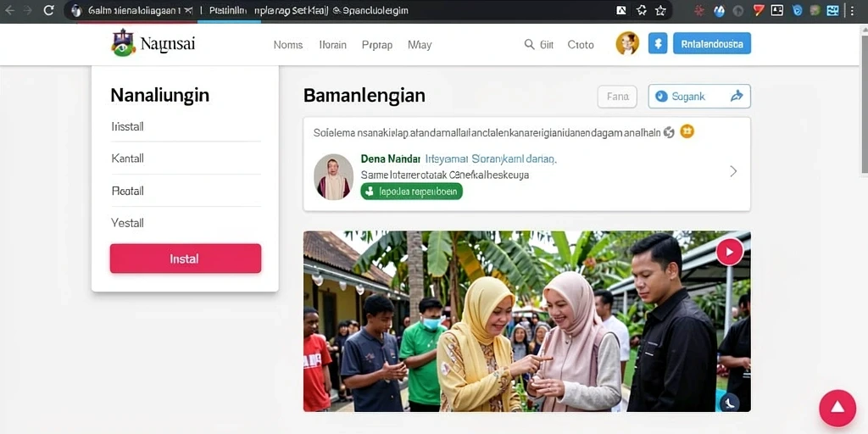Click the Nanaliungin sidebar heading
Viewport: 868px width, 434px height.
[160, 95]
